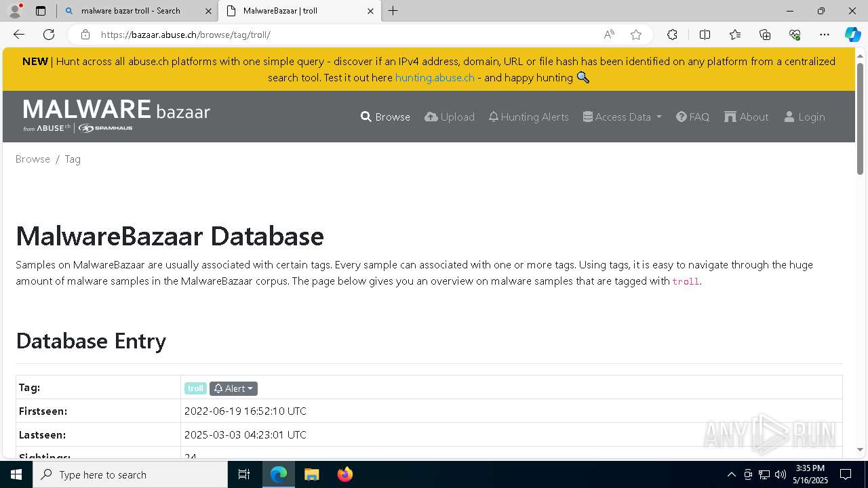The width and height of the screenshot is (868, 488).
Task: Open Microsoft Edge from the taskbar
Action: pyautogui.click(x=279, y=474)
